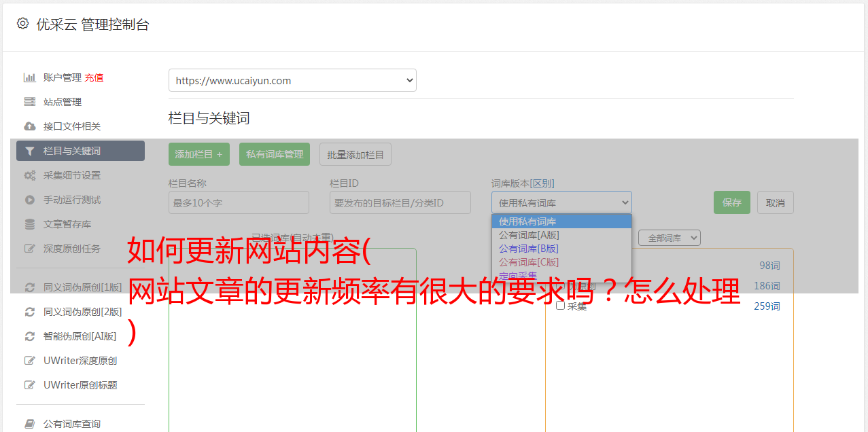This screenshot has width=868, height=432.
Task: Click the 186词 count
Action: click(x=767, y=286)
